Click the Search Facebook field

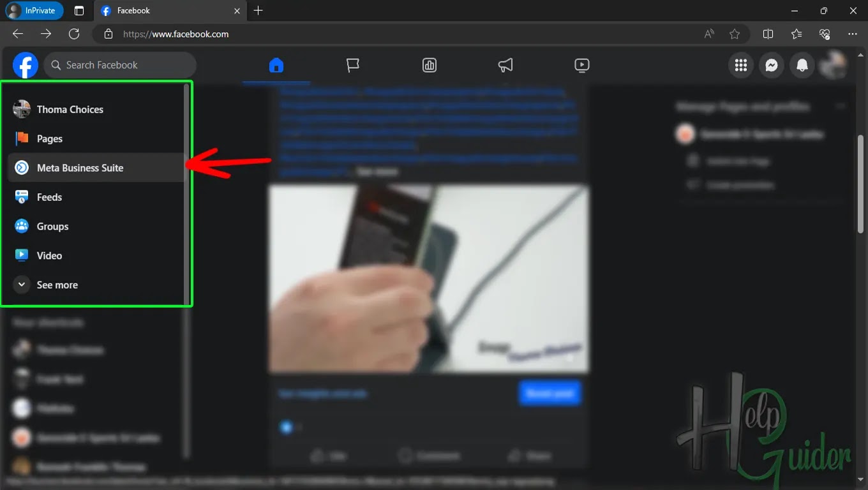point(120,65)
